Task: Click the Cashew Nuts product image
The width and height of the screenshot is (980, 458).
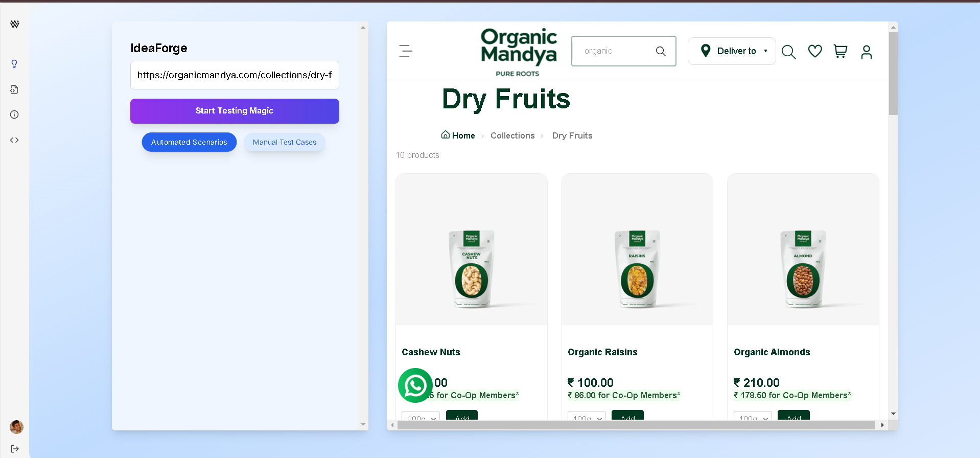Action: point(472,249)
